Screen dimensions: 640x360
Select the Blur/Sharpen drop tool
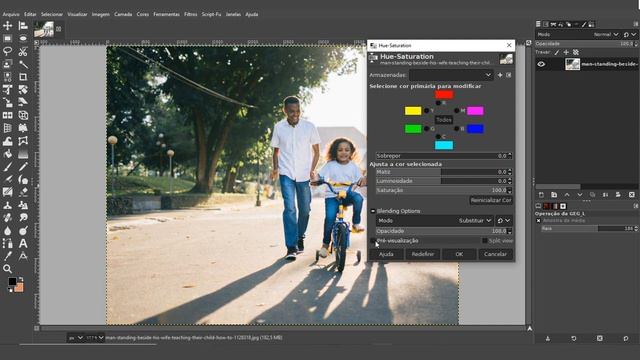(x=7, y=231)
